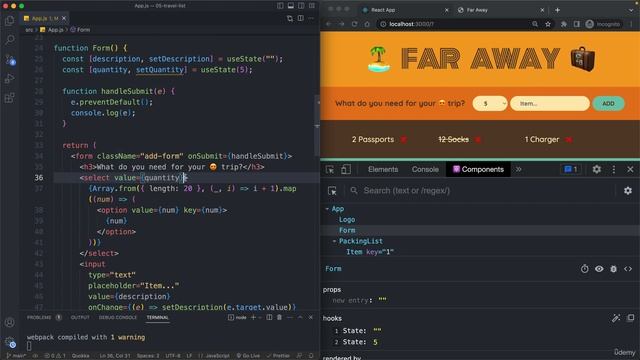Viewport: 640px width, 360px height.
Task: Click the ADD button in form
Action: (x=608, y=104)
